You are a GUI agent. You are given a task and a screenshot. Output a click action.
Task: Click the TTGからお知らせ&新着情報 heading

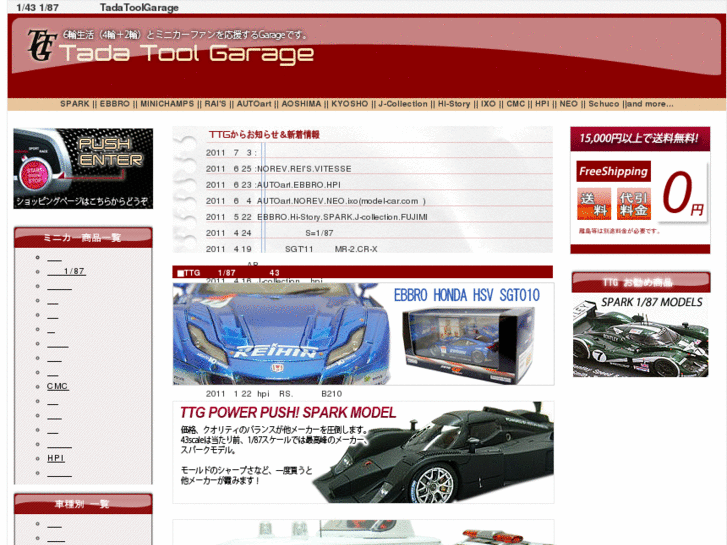coord(264,135)
